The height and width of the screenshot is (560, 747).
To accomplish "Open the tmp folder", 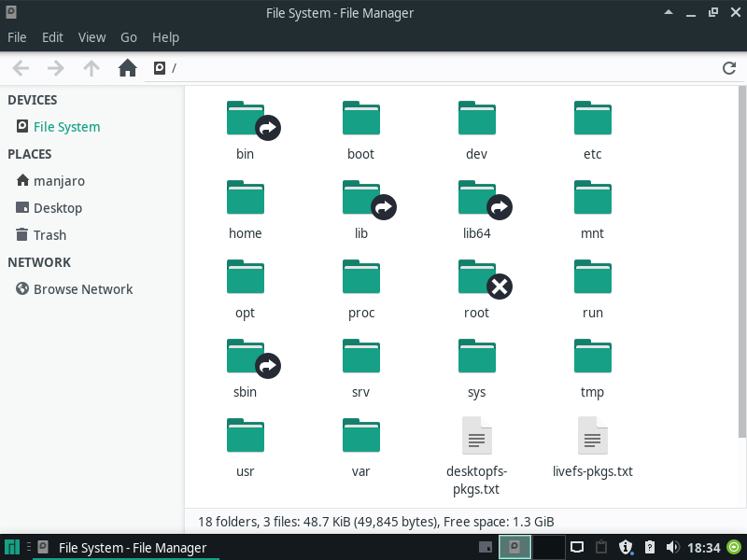I will pos(593,357).
